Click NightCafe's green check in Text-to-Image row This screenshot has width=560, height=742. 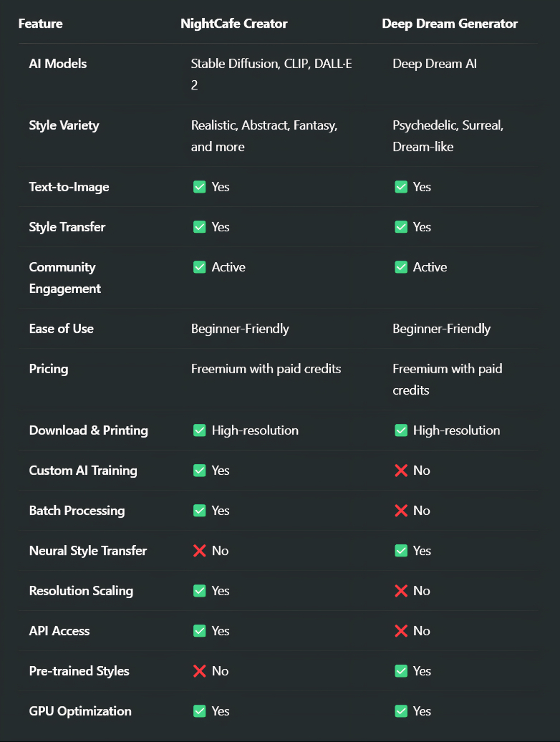200,187
